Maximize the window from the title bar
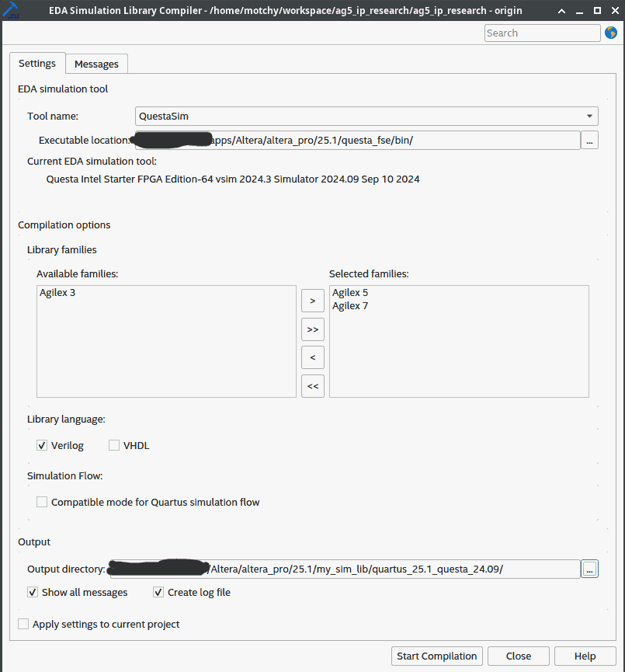The image size is (625, 672). (x=597, y=11)
